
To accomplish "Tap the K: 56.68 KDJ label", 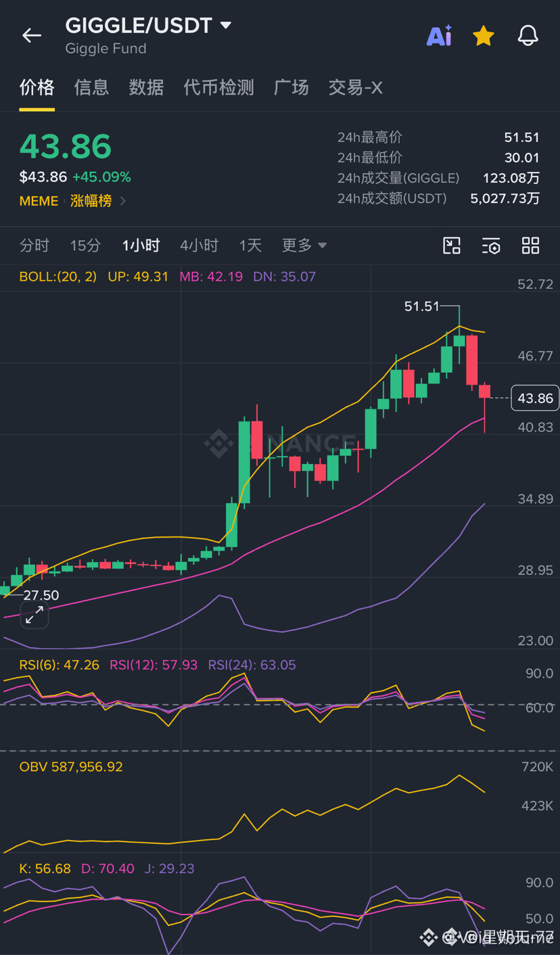I will coord(45,868).
